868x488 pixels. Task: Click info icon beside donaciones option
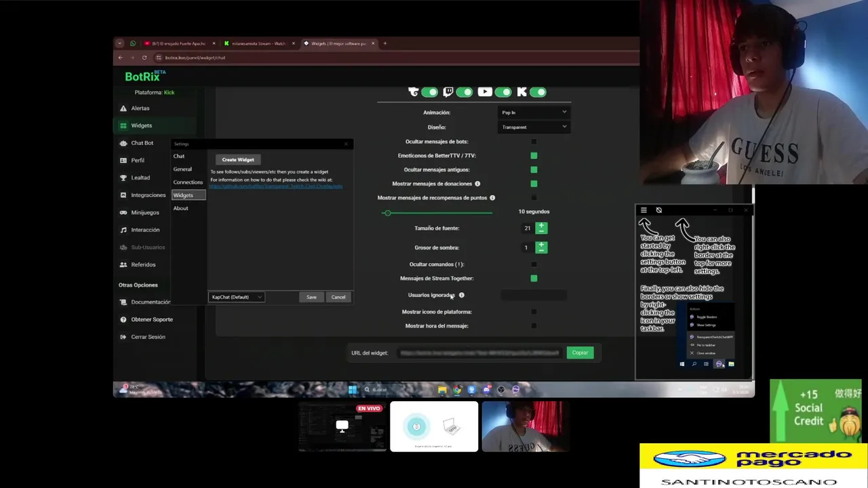(477, 184)
